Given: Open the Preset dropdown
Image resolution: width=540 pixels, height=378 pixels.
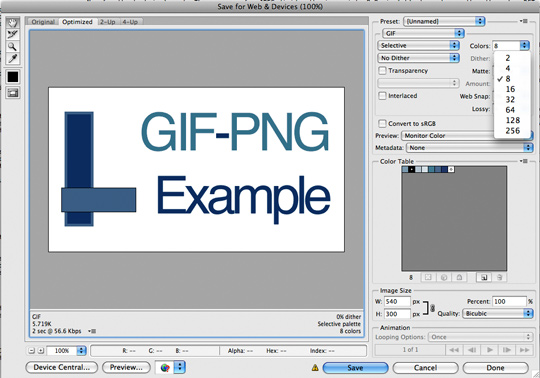Looking at the screenshot, I should pos(444,21).
